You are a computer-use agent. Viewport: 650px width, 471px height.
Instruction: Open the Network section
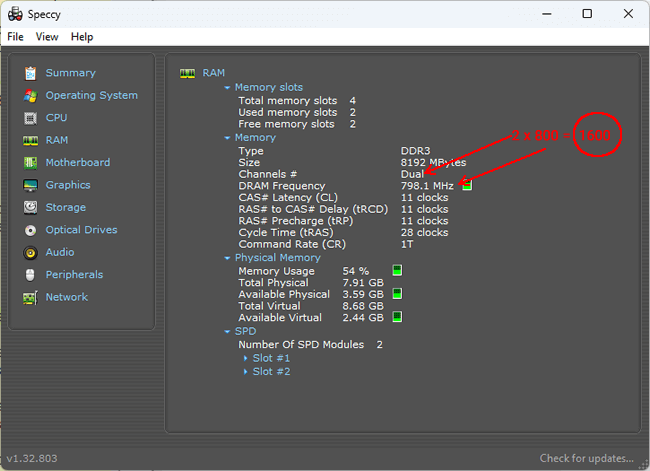click(x=66, y=297)
